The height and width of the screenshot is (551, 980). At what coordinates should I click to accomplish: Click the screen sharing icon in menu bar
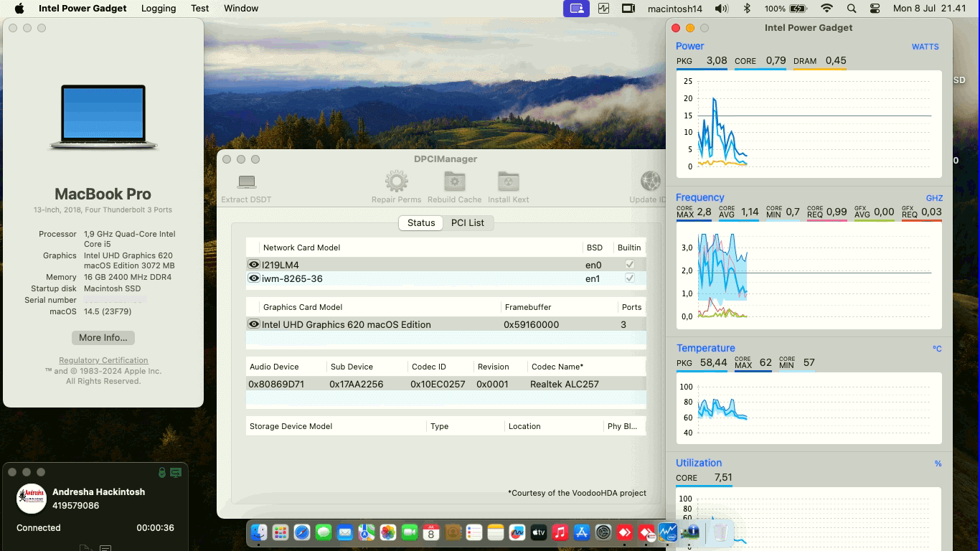coord(576,8)
